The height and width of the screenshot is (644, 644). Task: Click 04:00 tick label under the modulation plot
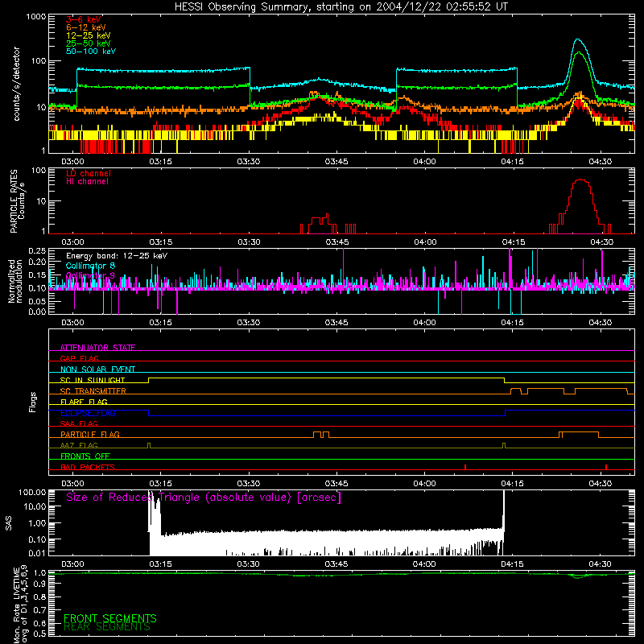click(x=424, y=323)
